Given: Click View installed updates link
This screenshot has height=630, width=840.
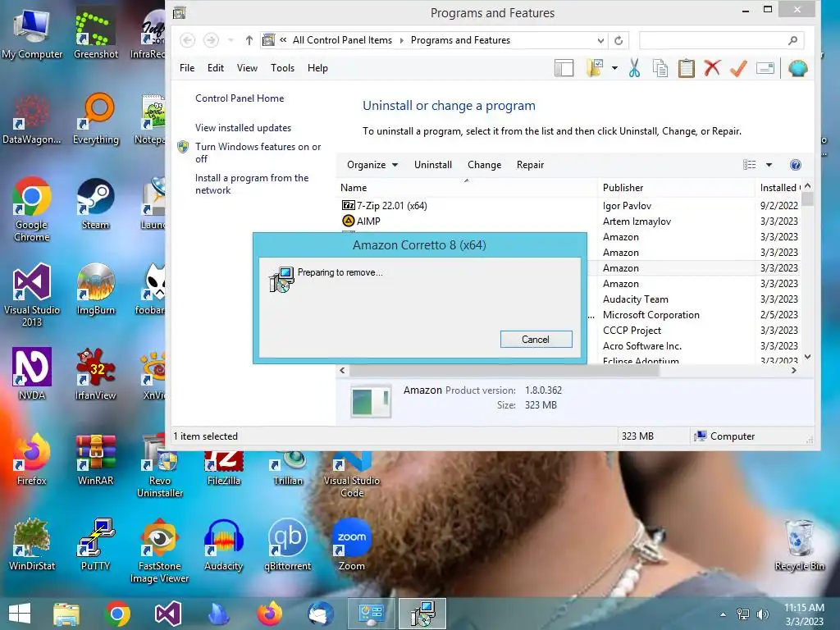Looking at the screenshot, I should coord(243,127).
